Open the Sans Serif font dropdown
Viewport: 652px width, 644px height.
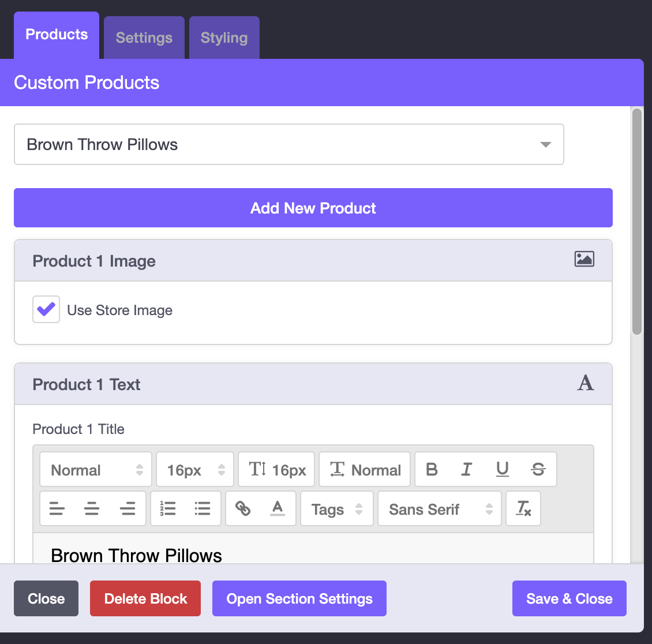[x=440, y=509]
